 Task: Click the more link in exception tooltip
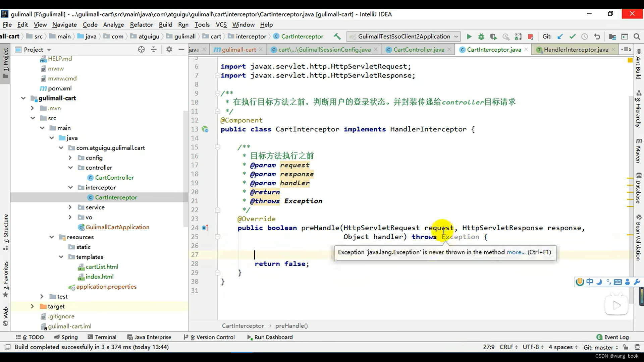(x=516, y=252)
